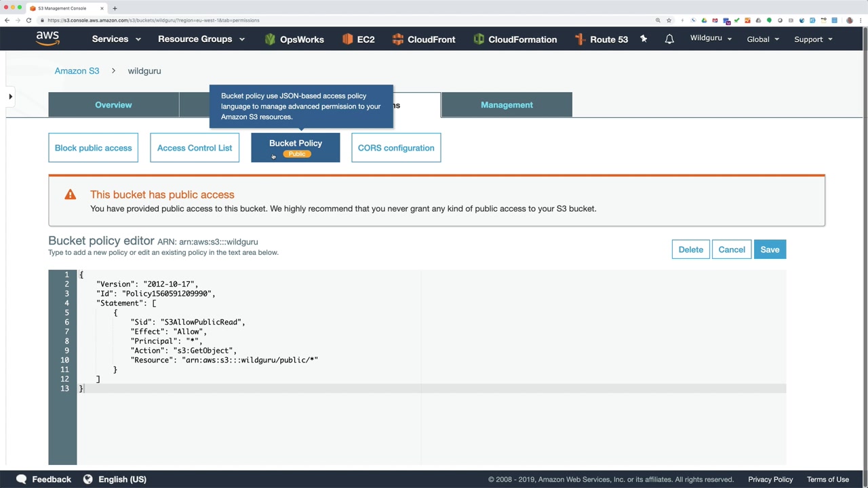Go to Amazon S3 breadcrumb link
This screenshot has height=488, width=868.
(x=77, y=70)
